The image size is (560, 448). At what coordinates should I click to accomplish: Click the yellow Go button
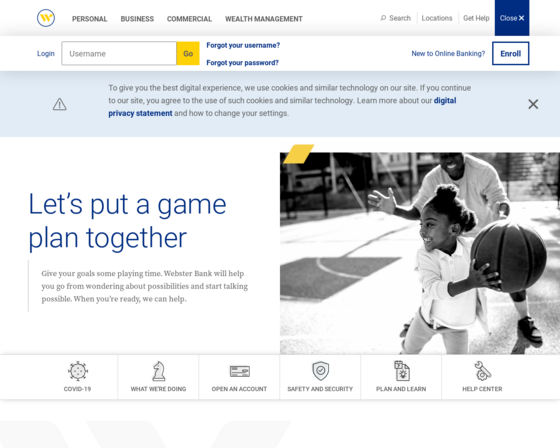188,53
